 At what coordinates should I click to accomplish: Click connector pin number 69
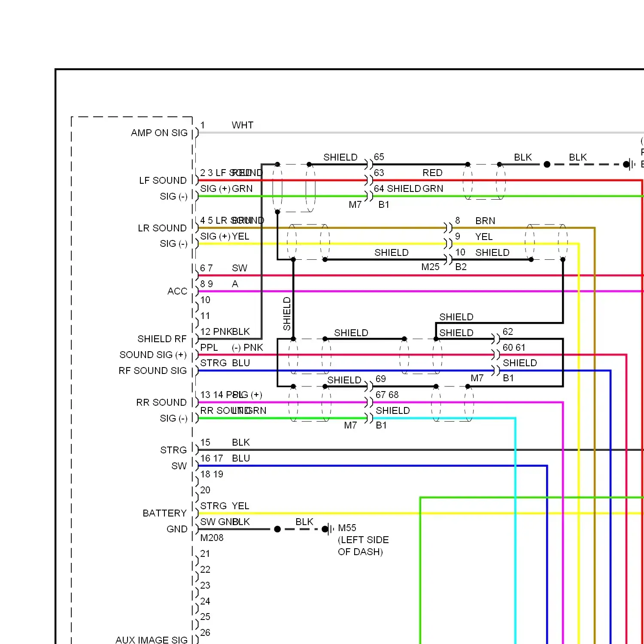coord(381,379)
